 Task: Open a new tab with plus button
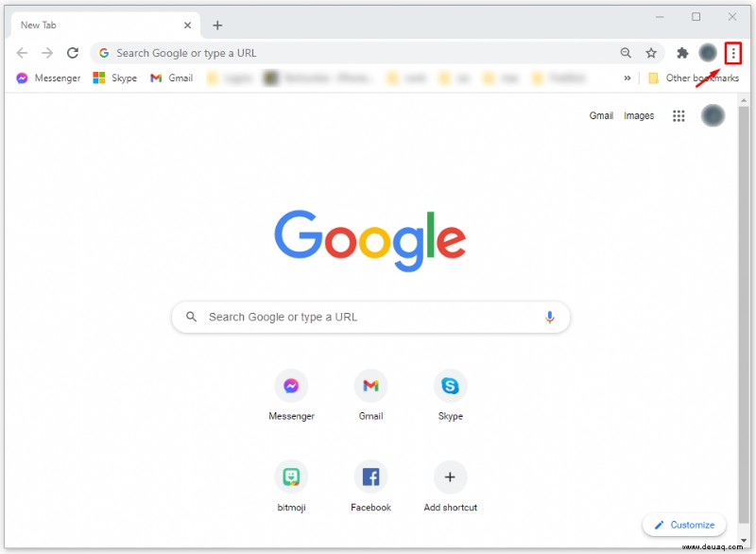[217, 26]
